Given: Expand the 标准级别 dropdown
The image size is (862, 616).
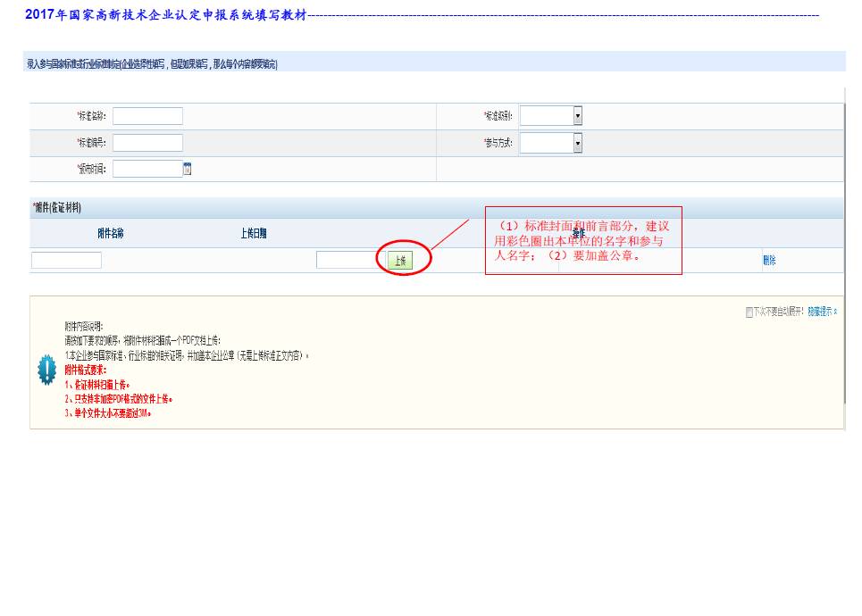Looking at the screenshot, I should [x=577, y=116].
